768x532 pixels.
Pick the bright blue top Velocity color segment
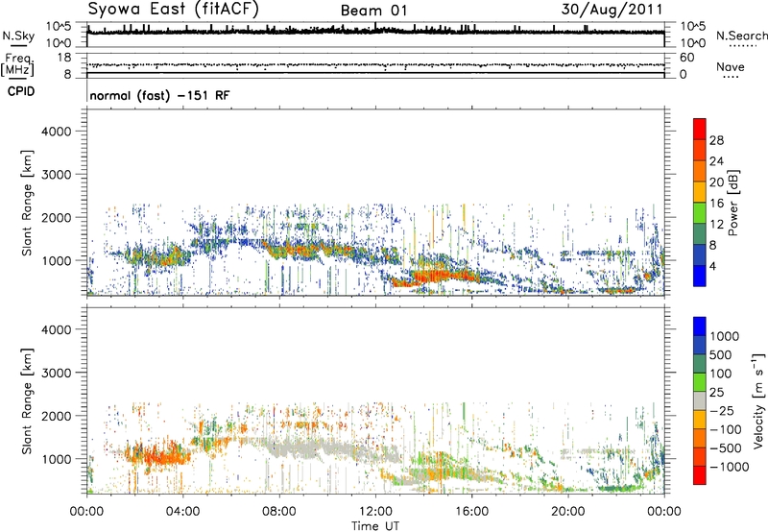pyautogui.click(x=700, y=326)
